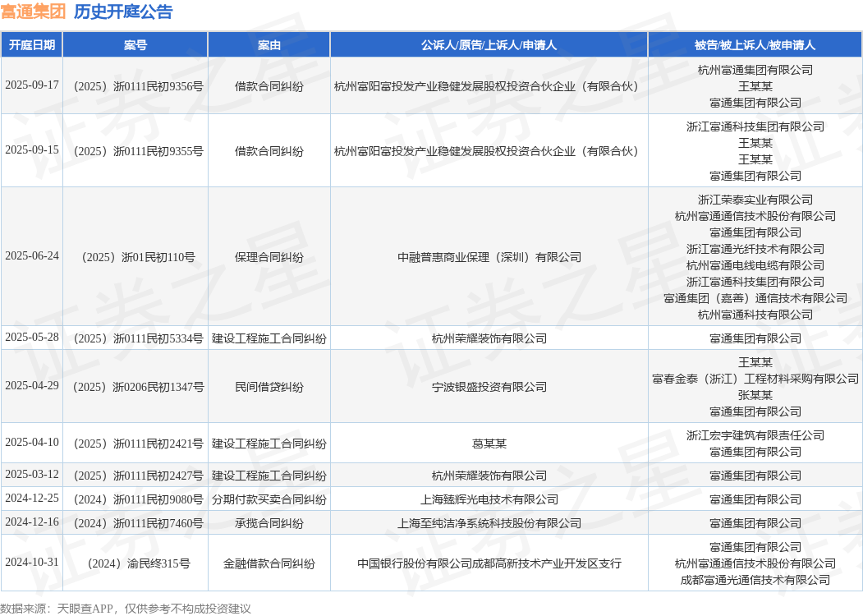Click date cell 2024-12-16
863x616 pixels.
coord(32,522)
